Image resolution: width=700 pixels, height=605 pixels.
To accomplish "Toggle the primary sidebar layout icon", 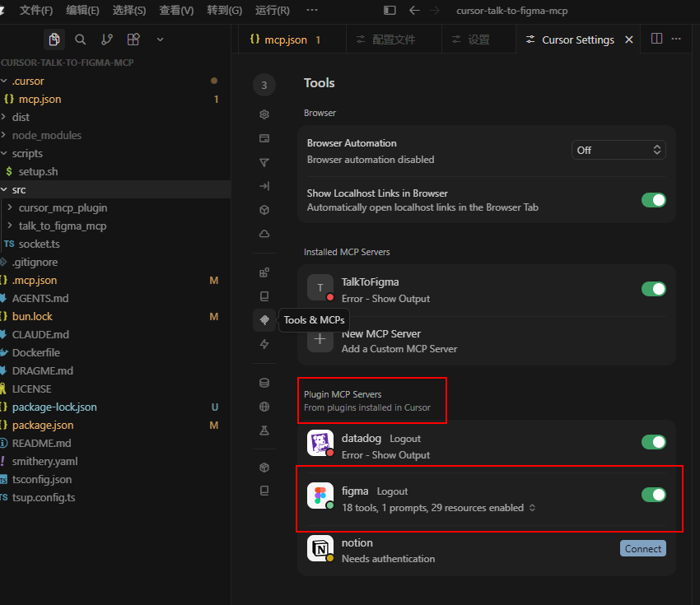I will coord(390,10).
